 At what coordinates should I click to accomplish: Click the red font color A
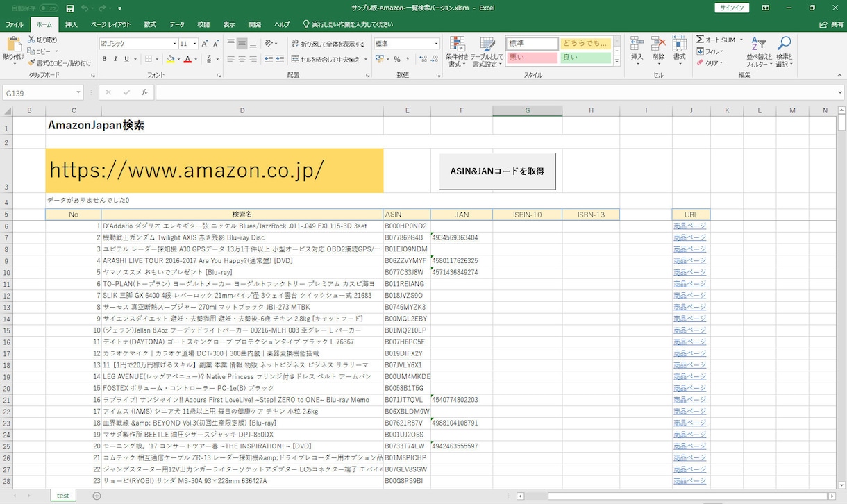click(187, 59)
